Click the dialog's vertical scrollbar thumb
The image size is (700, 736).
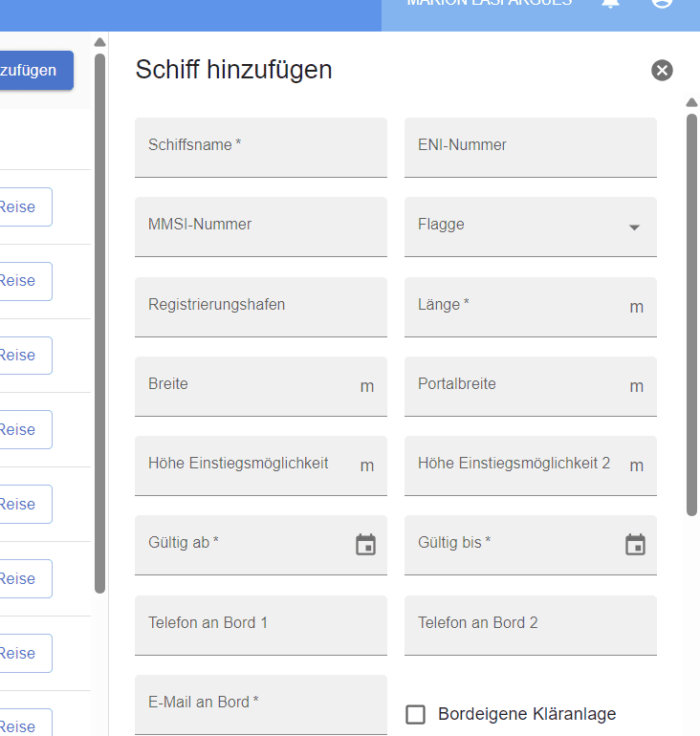coord(691,314)
